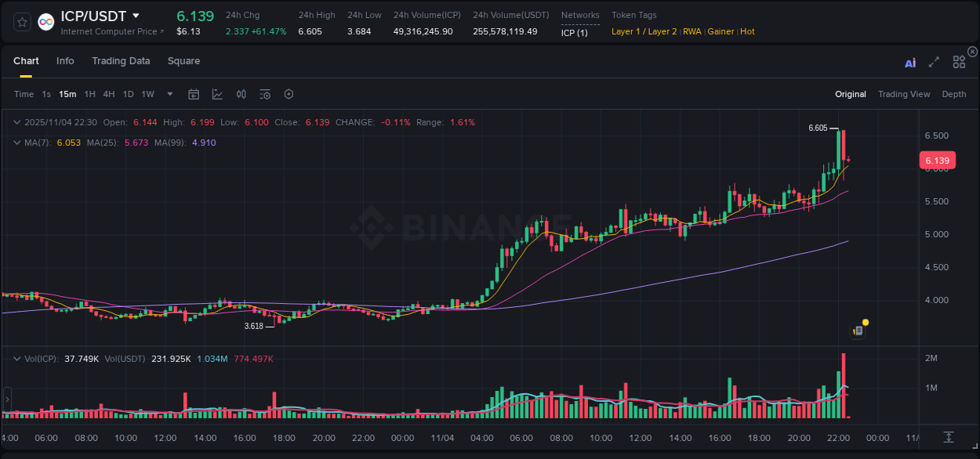Viewport: 980px width, 459px height.
Task: Open the go-to-date calendar icon
Action: point(194,94)
